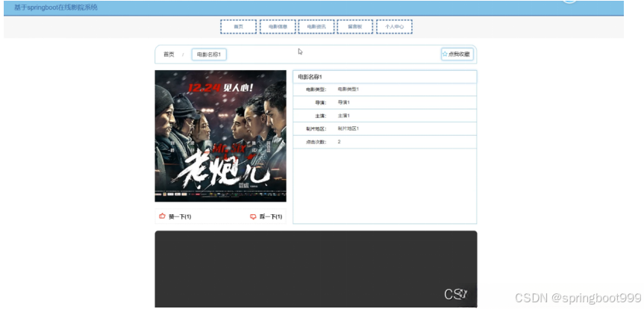The height and width of the screenshot is (309, 644).
Task: Click the 赞一下(1) like button
Action: (175, 216)
